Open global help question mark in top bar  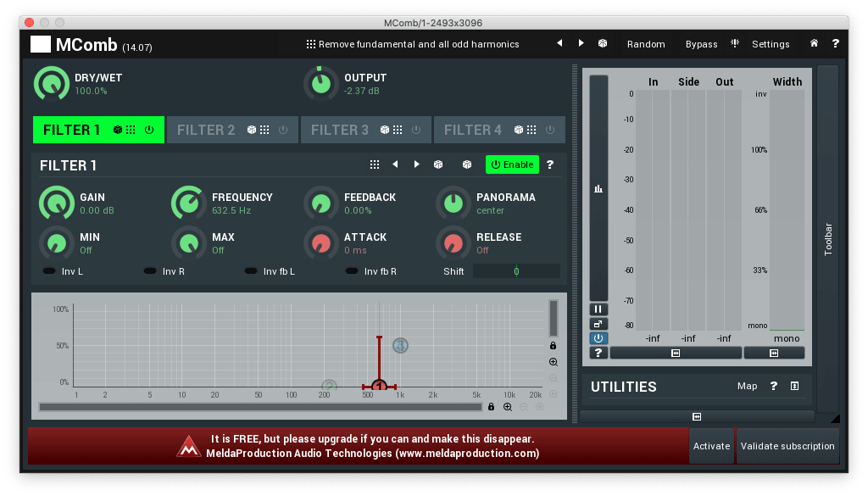tap(835, 43)
